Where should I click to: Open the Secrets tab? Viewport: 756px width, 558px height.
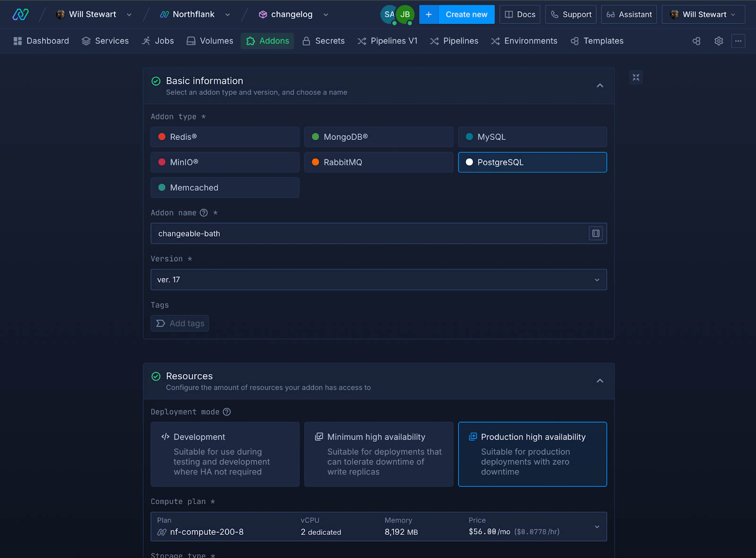(x=323, y=41)
